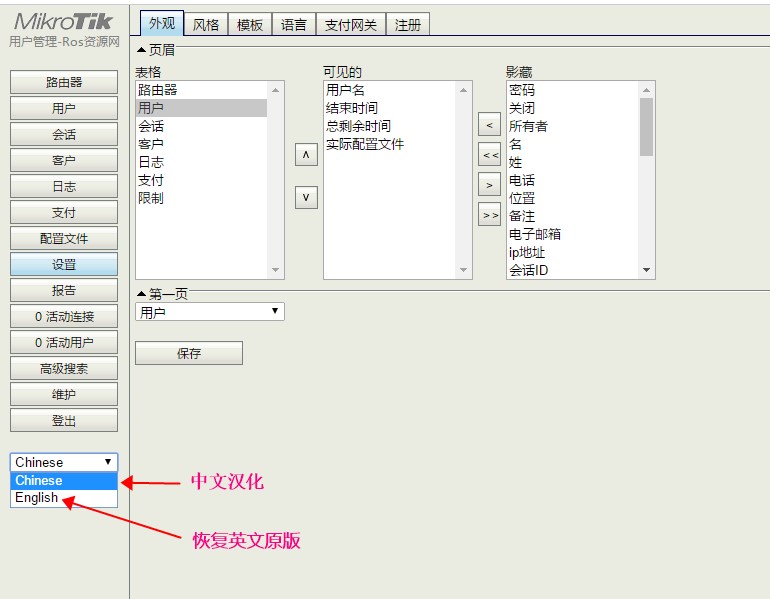The image size is (770, 599).
Task: Click the hidden list scrollbar thumb
Action: point(646,127)
